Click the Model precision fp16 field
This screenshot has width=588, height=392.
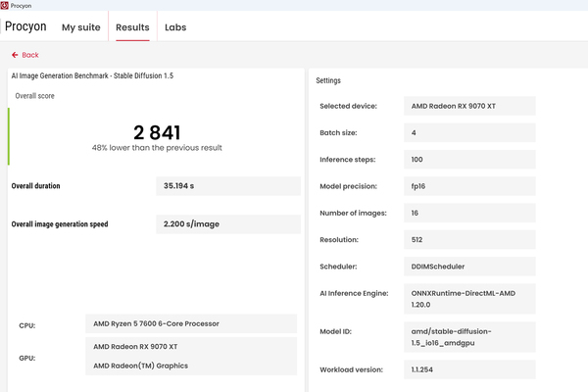pos(469,186)
